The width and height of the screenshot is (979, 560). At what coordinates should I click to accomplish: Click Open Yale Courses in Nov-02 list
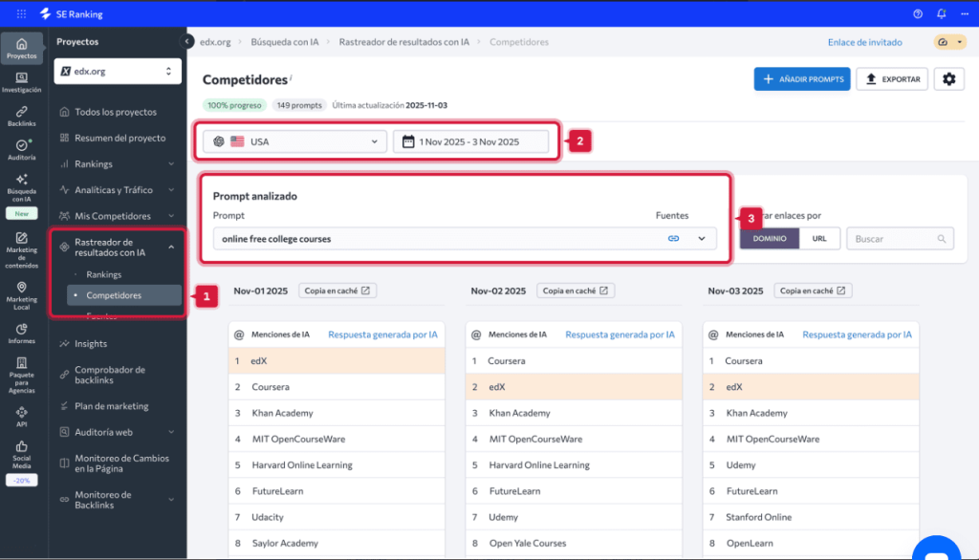tap(528, 543)
